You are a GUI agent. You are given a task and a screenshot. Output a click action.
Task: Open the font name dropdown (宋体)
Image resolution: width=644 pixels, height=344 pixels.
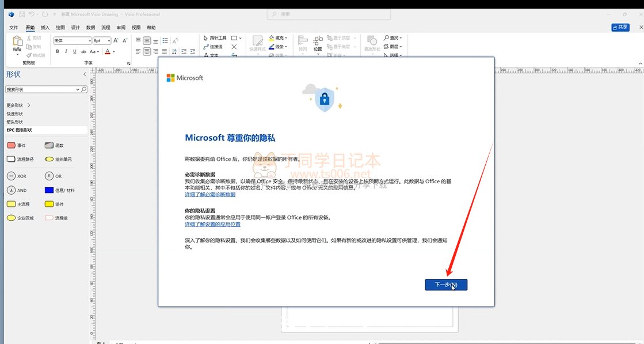point(90,40)
